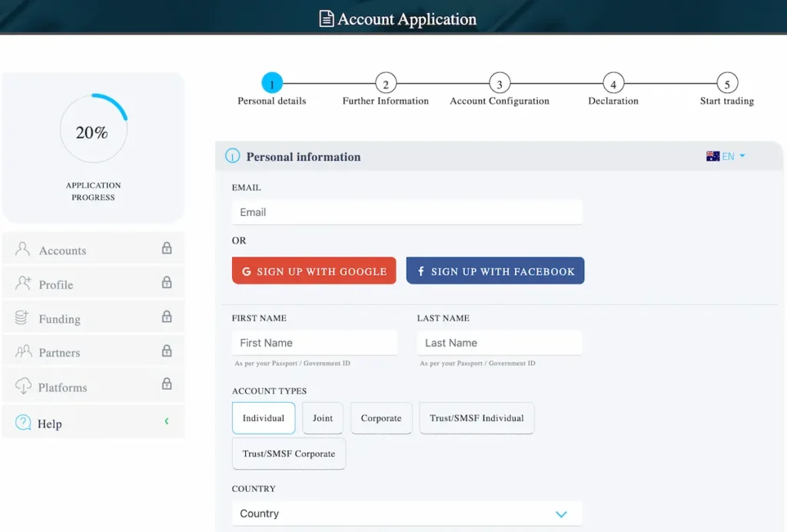The image size is (787, 532).
Task: Click the Accounts person icon in sidebar
Action: (23, 249)
